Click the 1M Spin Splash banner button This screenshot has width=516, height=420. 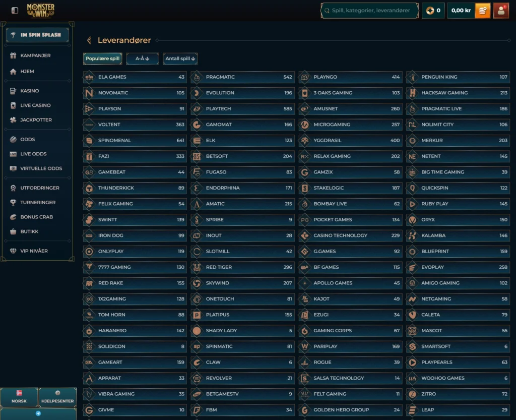(x=37, y=35)
